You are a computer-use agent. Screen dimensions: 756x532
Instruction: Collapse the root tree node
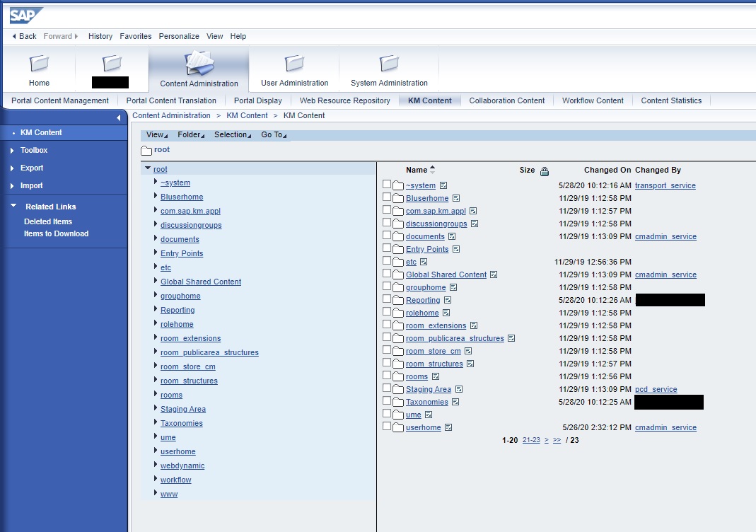[x=148, y=168]
